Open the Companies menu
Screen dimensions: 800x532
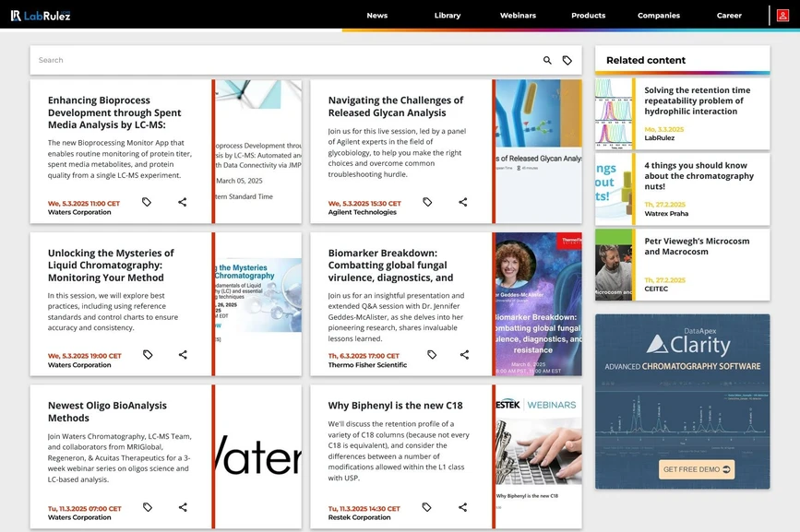pos(659,16)
